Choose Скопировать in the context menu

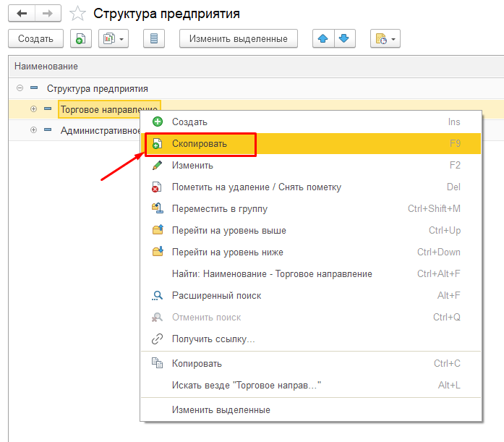click(x=311, y=143)
